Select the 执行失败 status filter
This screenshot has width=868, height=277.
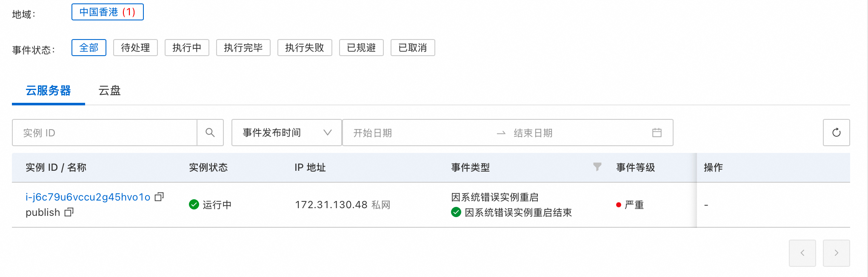tap(305, 48)
